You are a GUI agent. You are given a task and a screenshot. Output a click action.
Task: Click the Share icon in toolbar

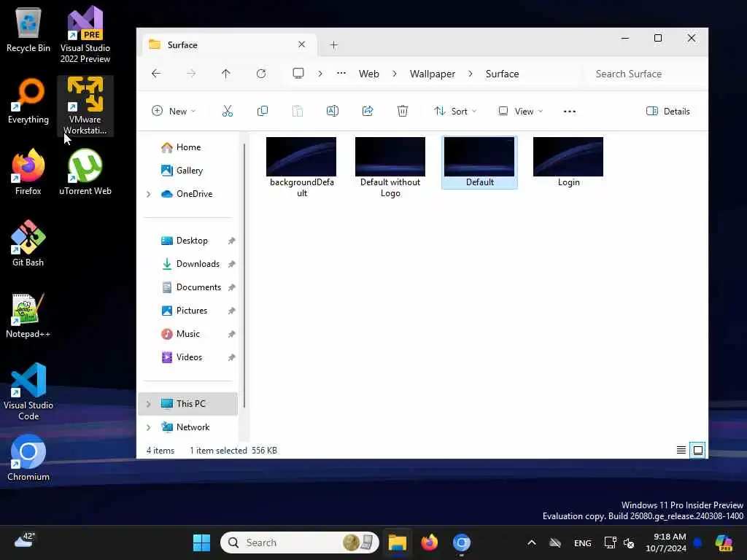368,111
